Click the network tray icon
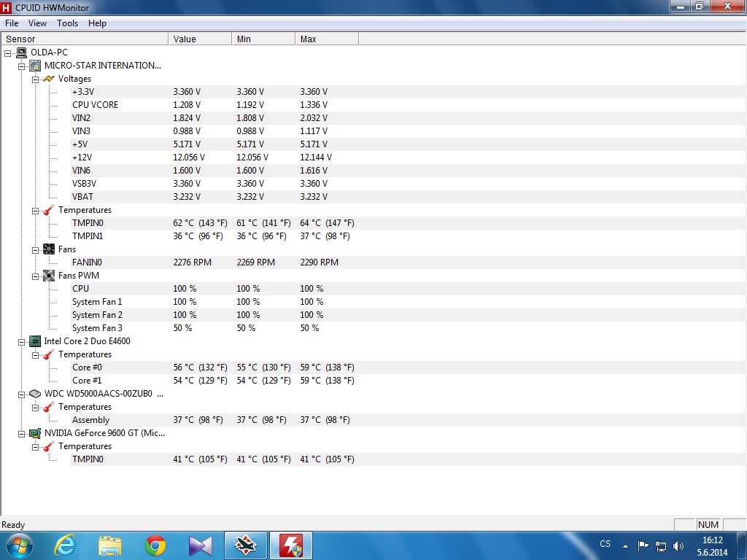This screenshot has height=560, width=747. [x=661, y=545]
